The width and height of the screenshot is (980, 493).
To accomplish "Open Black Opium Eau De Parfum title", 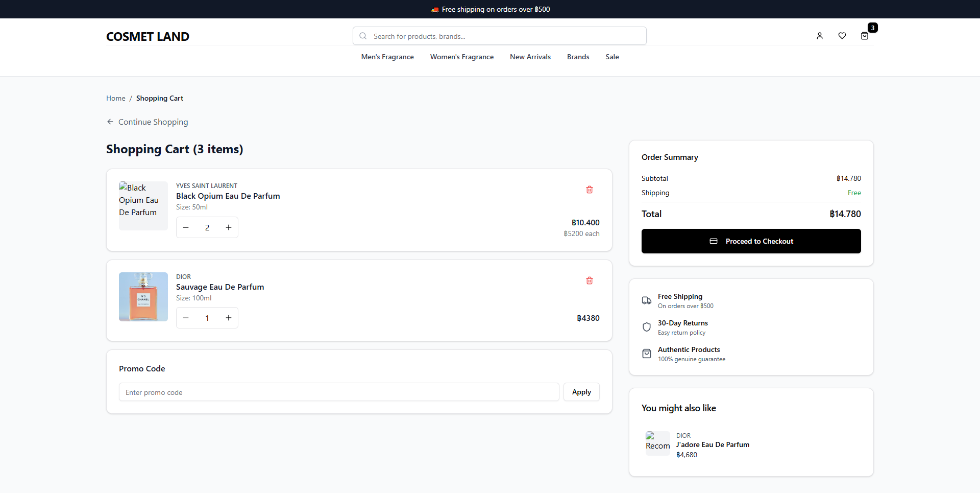I will (x=228, y=196).
